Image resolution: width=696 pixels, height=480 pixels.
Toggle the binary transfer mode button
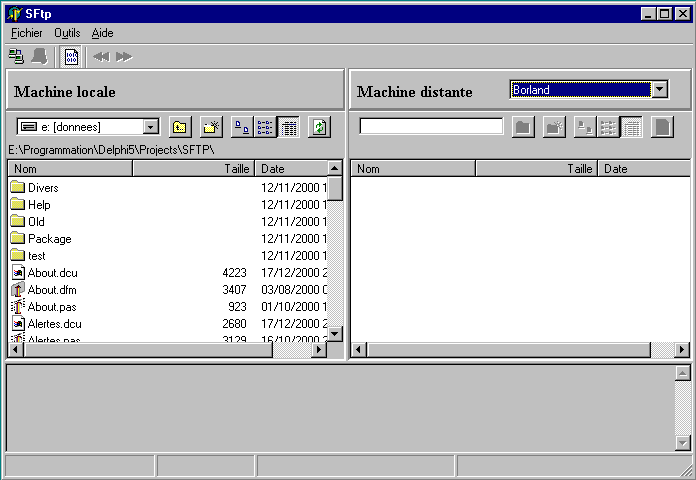[x=71, y=57]
